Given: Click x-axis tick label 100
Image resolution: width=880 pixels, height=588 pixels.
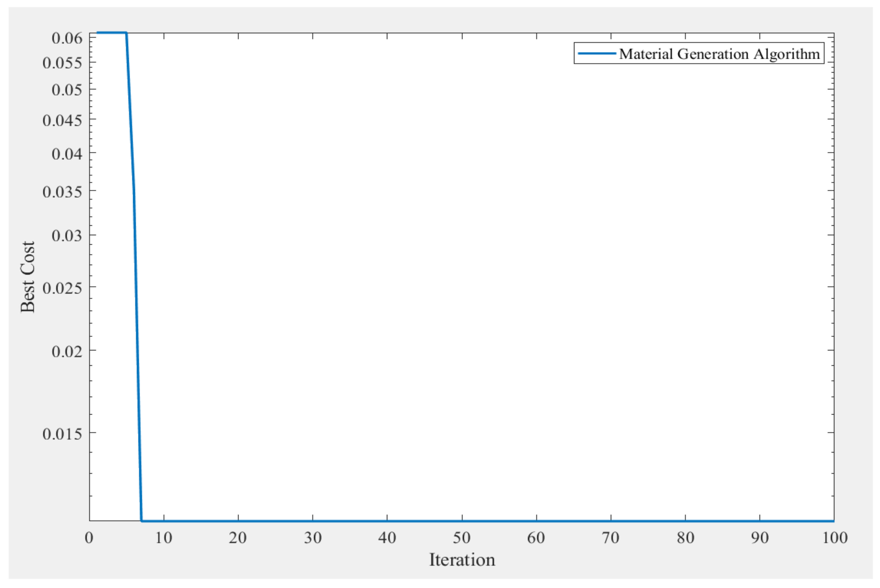Looking at the screenshot, I should point(834,538).
